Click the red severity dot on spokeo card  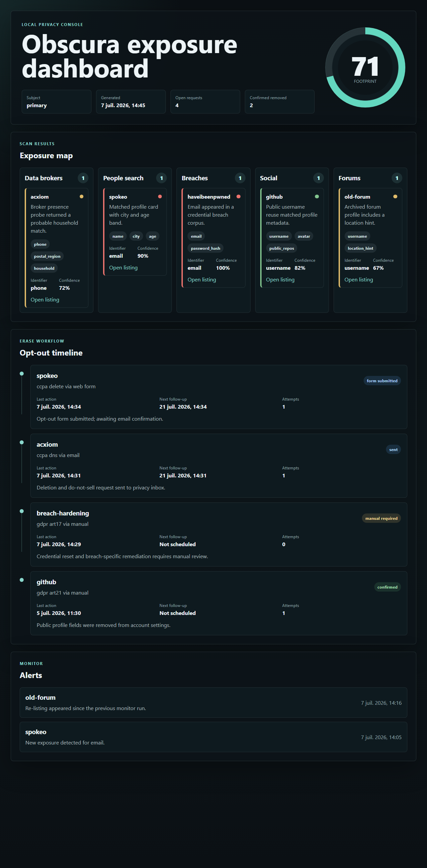pyautogui.click(x=160, y=196)
